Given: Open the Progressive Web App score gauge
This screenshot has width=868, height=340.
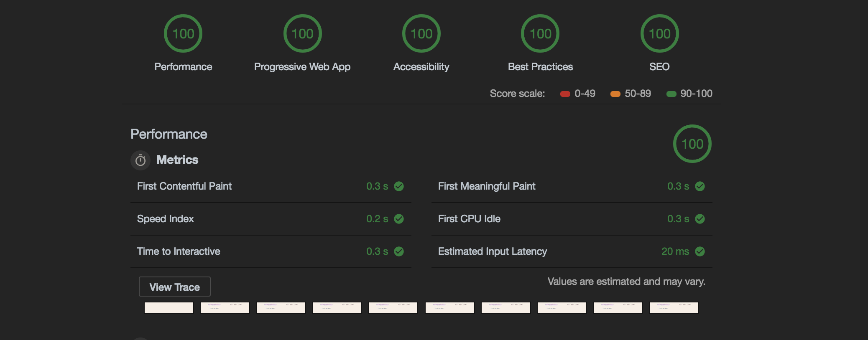Looking at the screenshot, I should click(x=302, y=34).
